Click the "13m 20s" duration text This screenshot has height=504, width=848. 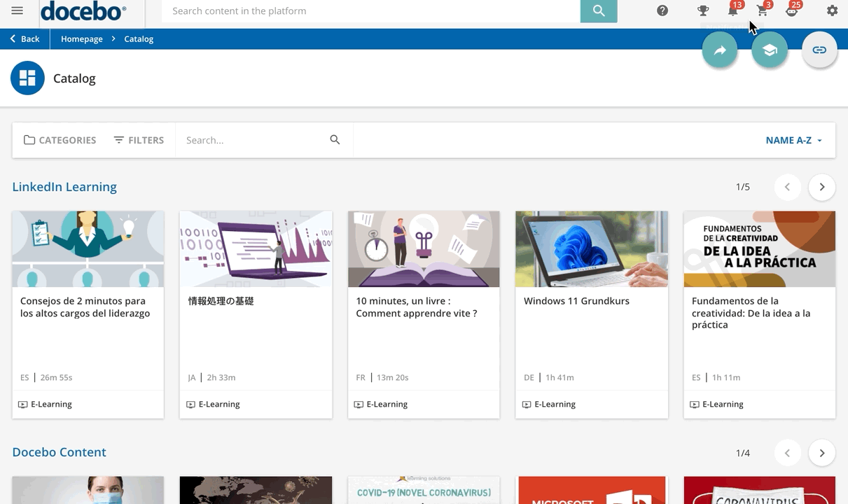pos(392,377)
